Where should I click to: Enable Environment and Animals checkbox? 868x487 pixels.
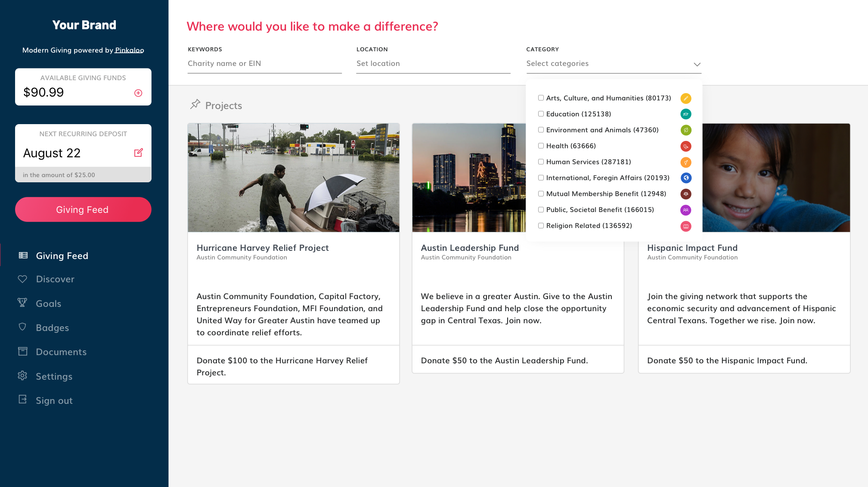tap(541, 130)
